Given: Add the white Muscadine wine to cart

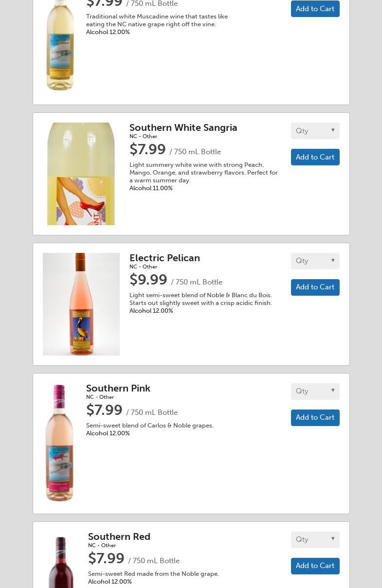Looking at the screenshot, I should (x=315, y=9).
